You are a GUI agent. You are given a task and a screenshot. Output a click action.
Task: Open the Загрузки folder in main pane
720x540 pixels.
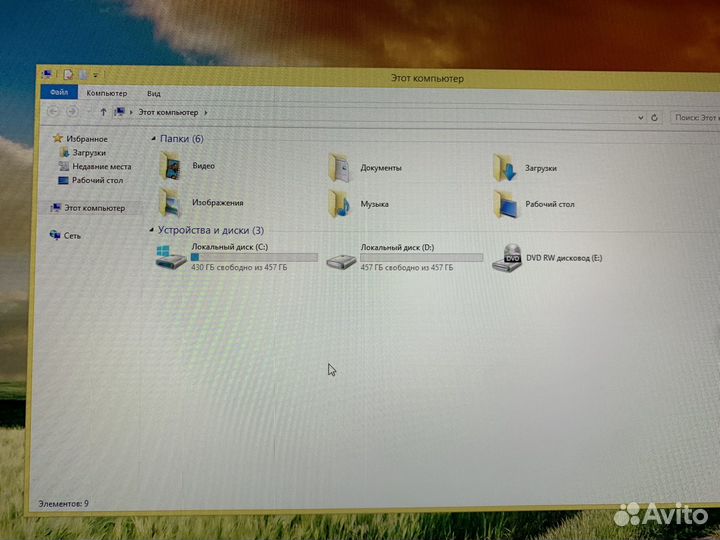point(504,168)
